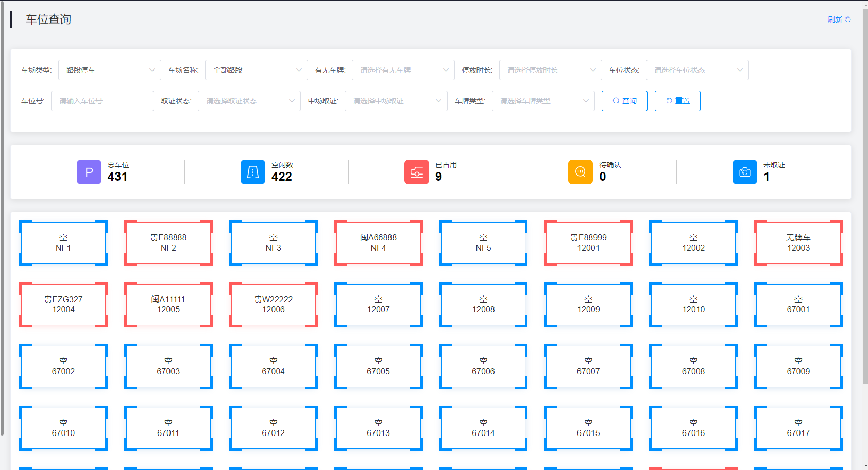Select occupied space 闽A66888 NF4
Screen dimensions: 868x470
[378, 243]
